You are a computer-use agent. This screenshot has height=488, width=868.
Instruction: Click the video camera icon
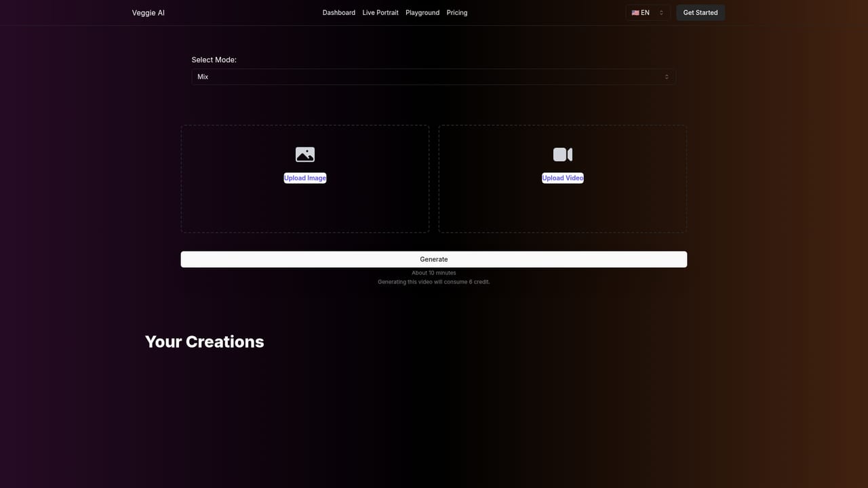point(563,155)
